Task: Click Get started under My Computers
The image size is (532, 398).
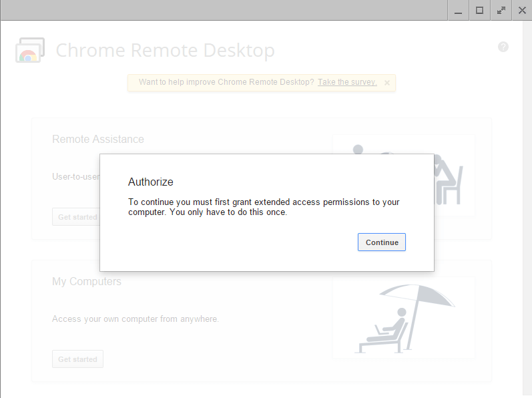Action: click(77, 359)
